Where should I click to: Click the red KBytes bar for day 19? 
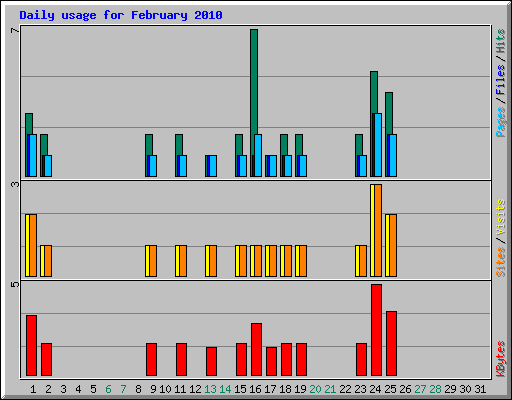coord(302,359)
